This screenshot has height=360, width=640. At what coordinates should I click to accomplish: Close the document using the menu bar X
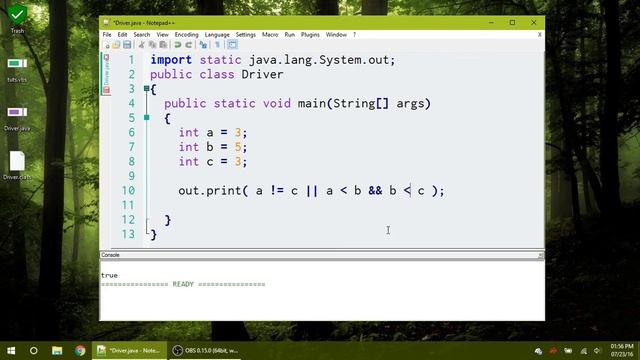tap(540, 35)
